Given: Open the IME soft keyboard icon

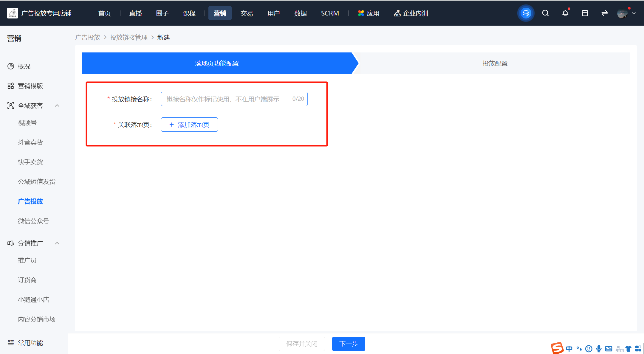Looking at the screenshot, I should point(609,349).
